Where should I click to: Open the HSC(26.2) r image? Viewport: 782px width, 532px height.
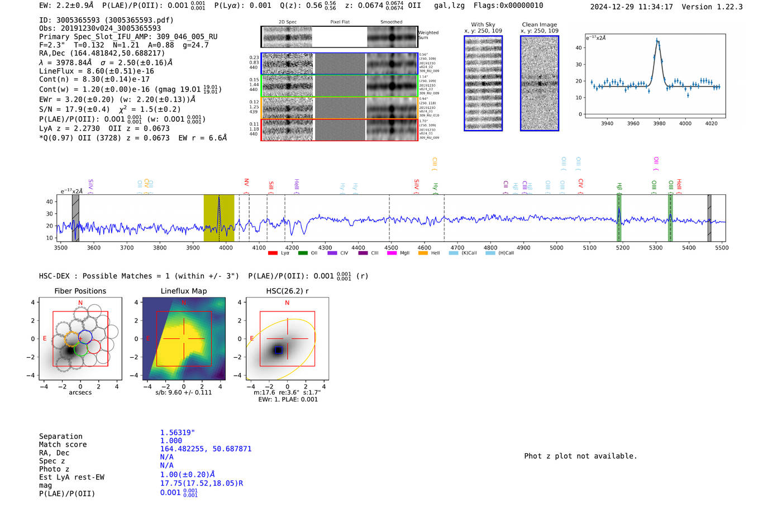[x=287, y=339]
